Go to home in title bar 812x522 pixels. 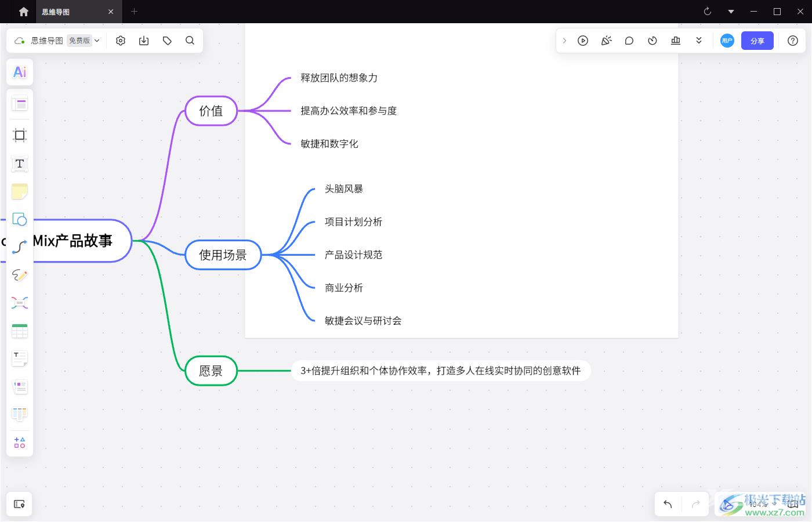click(x=24, y=12)
